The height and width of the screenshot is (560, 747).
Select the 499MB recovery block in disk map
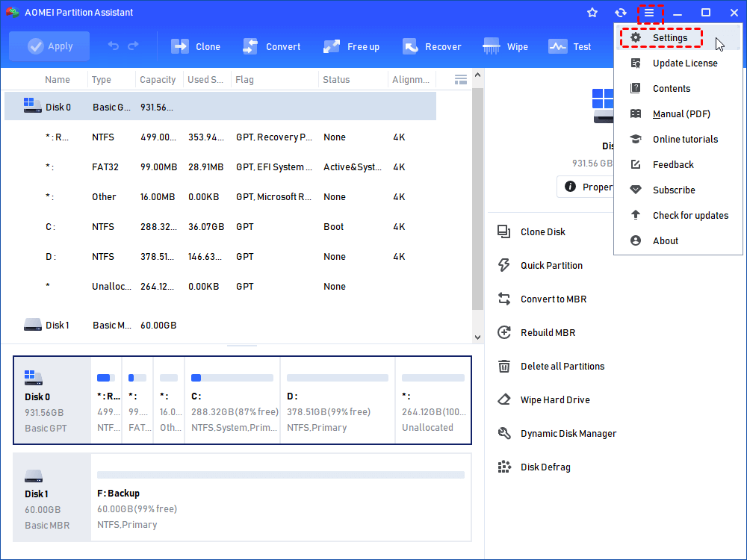point(107,400)
